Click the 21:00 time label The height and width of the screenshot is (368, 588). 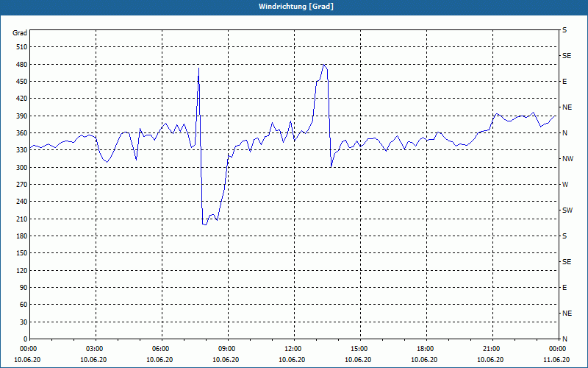(x=492, y=349)
